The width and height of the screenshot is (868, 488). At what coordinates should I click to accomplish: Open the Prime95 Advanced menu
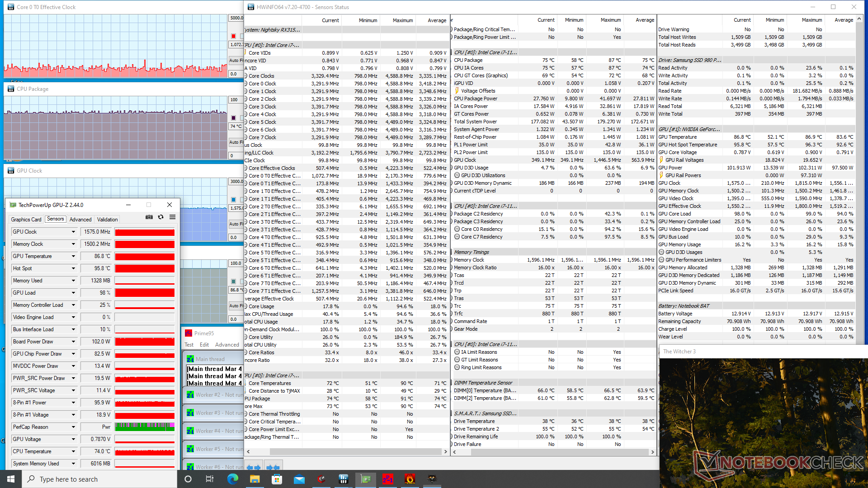click(227, 345)
